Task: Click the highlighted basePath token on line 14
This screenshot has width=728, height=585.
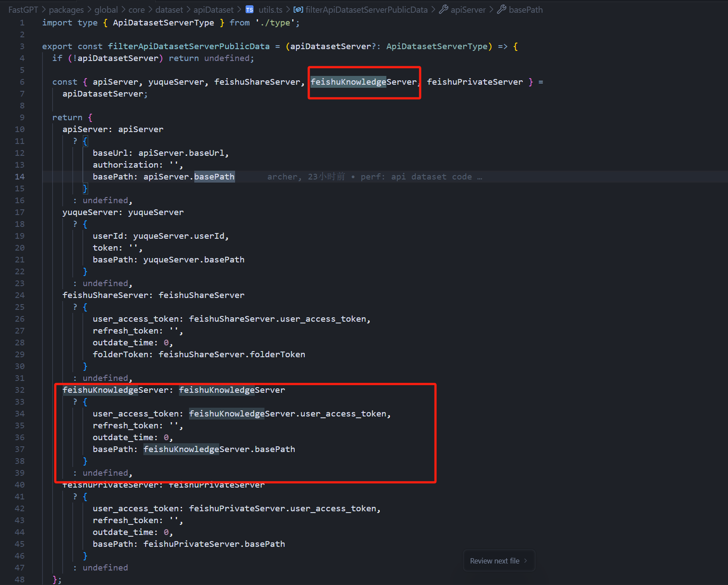Action: 214,177
